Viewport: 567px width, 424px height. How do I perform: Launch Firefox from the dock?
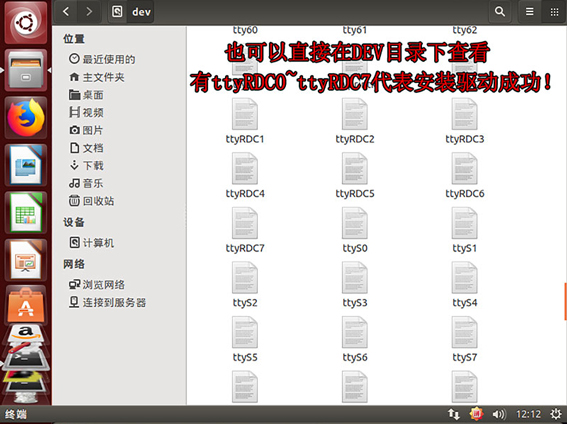pos(26,118)
